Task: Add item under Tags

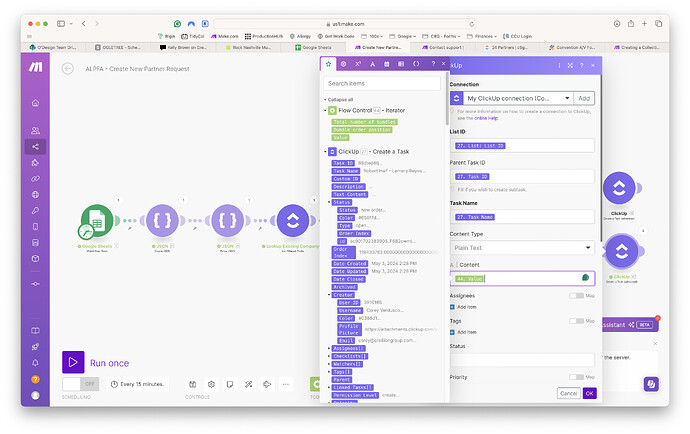Action: pyautogui.click(x=463, y=332)
